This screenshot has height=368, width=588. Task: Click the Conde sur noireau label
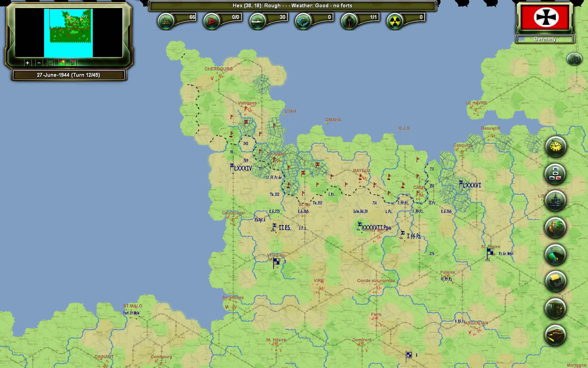point(376,281)
